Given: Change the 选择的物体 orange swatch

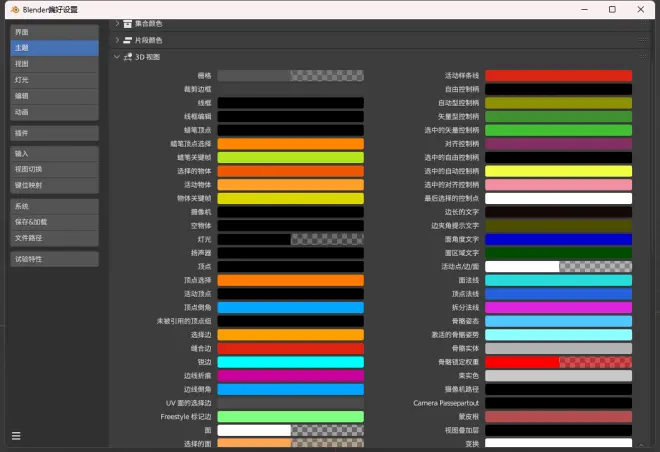Looking at the screenshot, I should click(290, 171).
